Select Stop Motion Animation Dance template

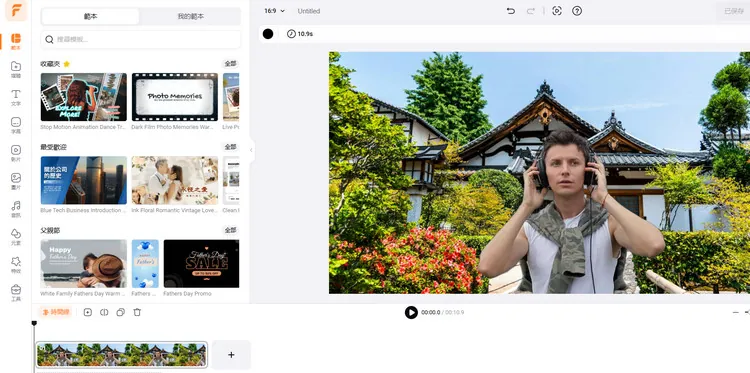[x=84, y=97]
